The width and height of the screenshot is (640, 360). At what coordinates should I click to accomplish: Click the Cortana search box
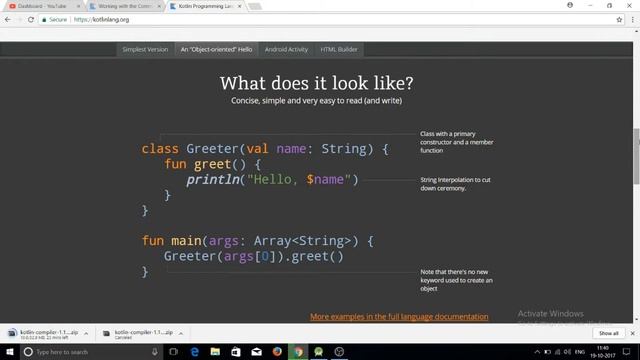click(92, 352)
